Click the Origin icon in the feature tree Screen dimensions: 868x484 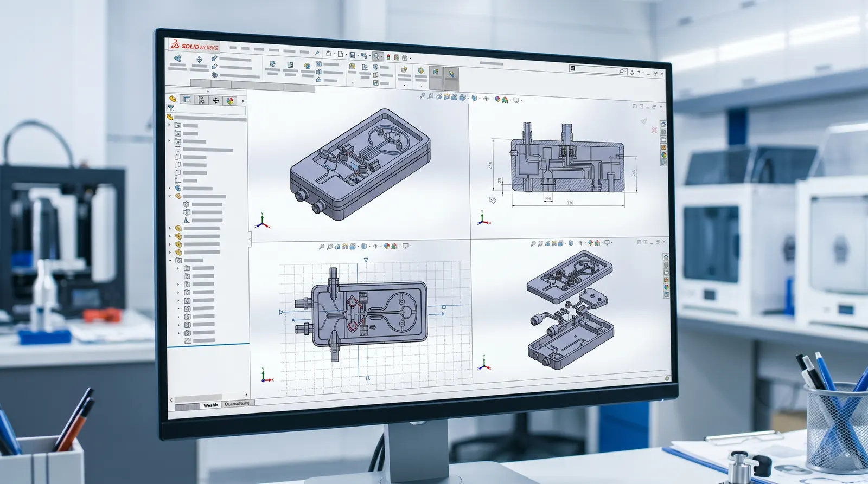point(177,180)
